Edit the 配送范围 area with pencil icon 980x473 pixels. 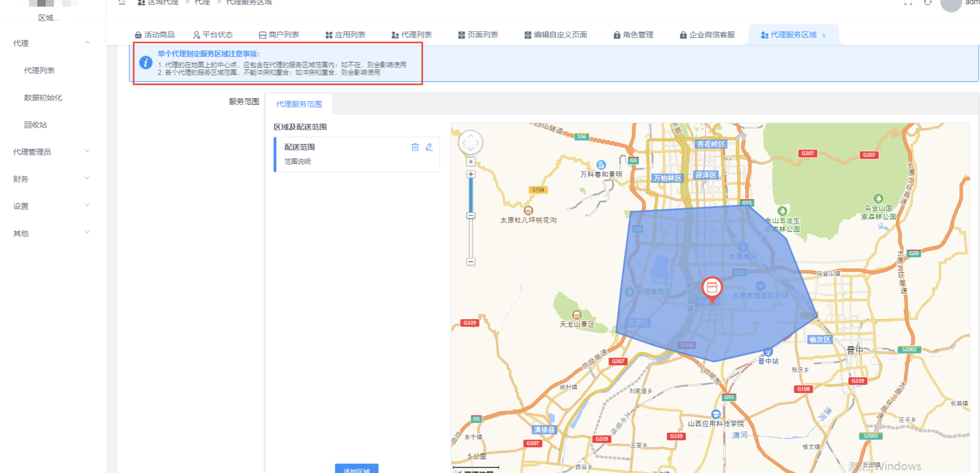point(429,147)
